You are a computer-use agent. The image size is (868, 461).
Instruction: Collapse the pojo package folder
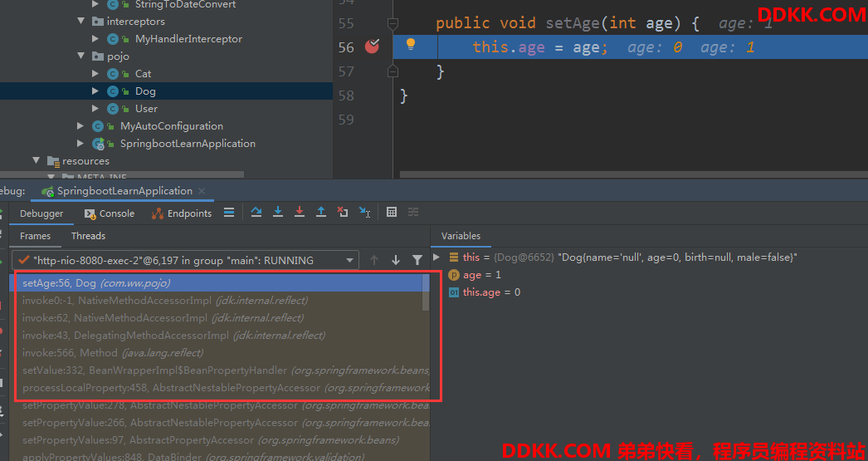coord(81,56)
